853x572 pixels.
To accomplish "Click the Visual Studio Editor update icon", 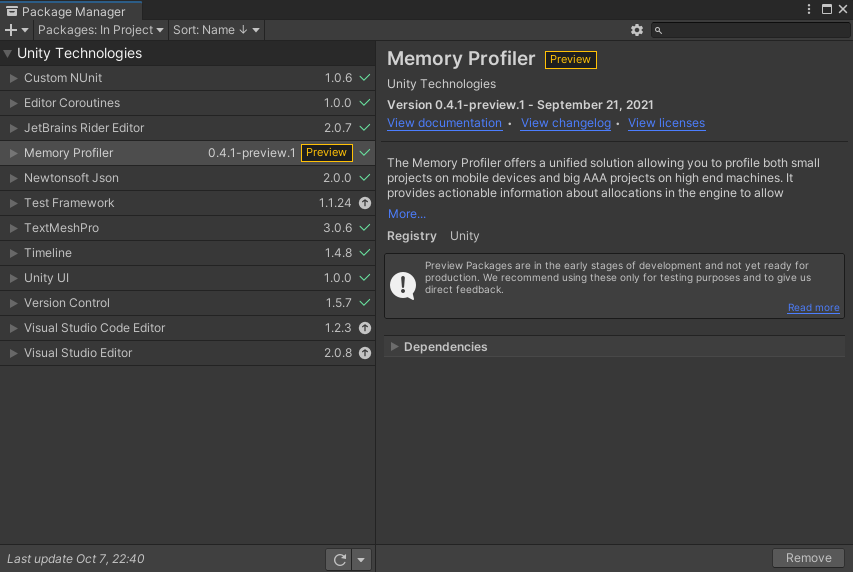I will pyautogui.click(x=365, y=353).
